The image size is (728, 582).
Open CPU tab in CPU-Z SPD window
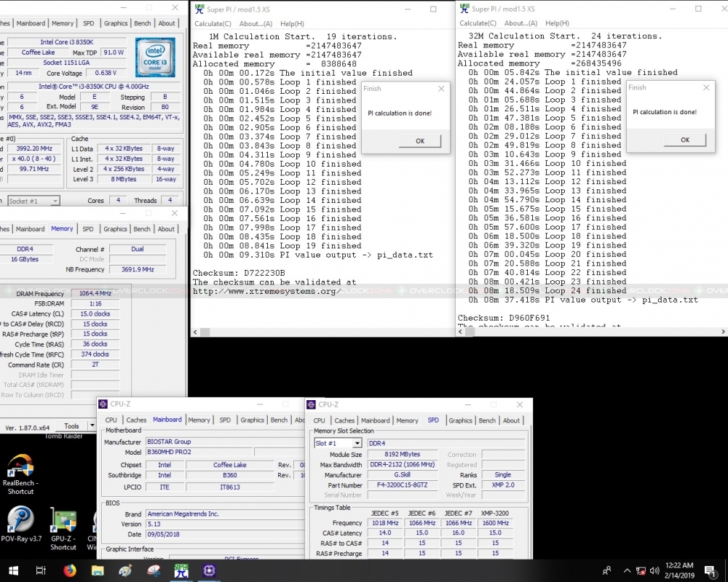(x=319, y=420)
